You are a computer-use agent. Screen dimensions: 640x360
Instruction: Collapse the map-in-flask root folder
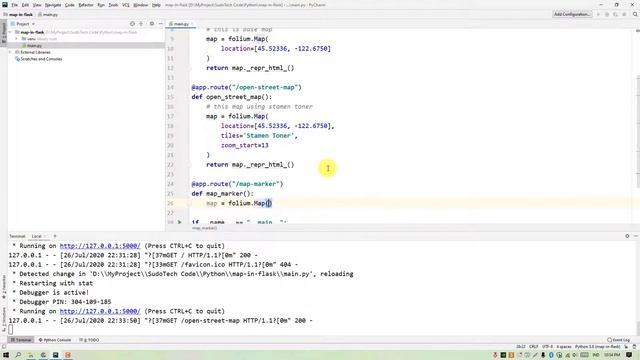pos(11,32)
